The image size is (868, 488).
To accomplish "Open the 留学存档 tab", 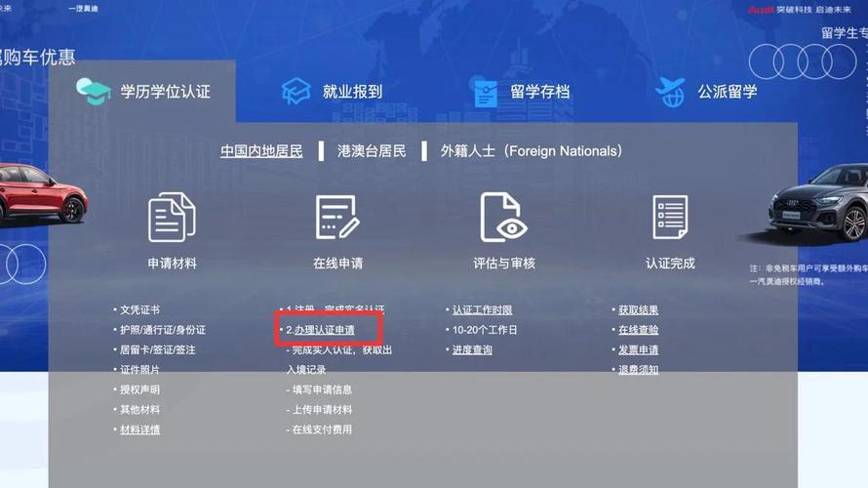I will tap(539, 92).
